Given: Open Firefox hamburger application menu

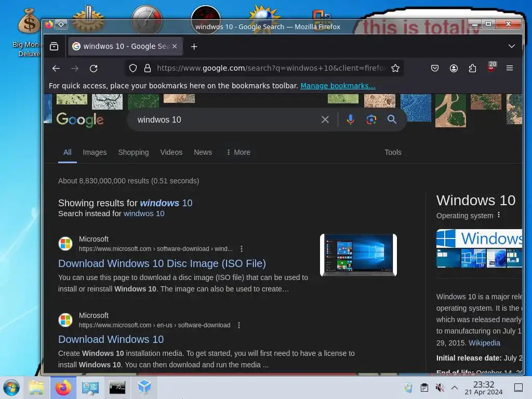Looking at the screenshot, I should (510, 68).
